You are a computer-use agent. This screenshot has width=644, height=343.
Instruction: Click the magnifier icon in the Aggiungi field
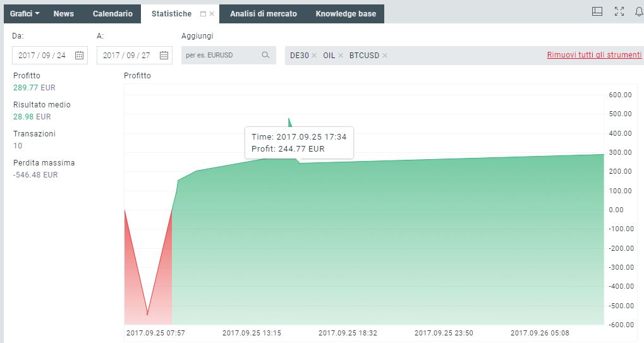[x=266, y=56]
